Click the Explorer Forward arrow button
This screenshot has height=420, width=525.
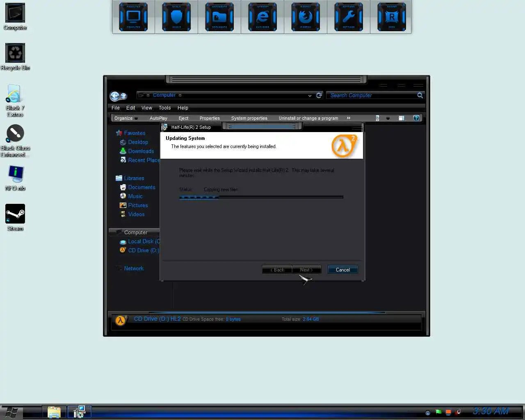click(123, 96)
